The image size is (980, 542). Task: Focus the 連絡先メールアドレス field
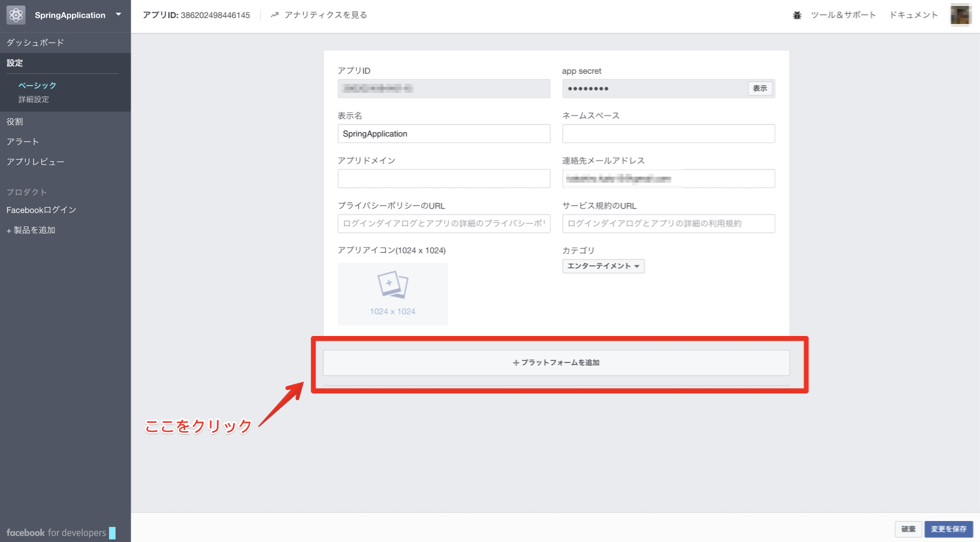(x=669, y=178)
